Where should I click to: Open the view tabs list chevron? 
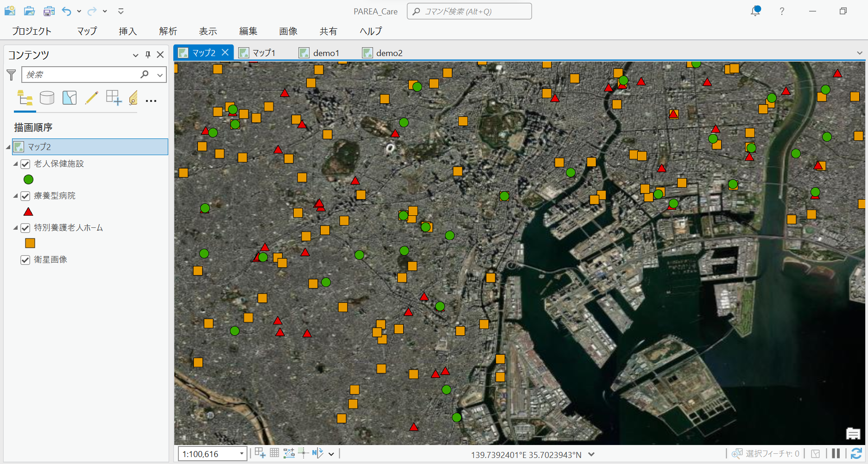click(860, 53)
